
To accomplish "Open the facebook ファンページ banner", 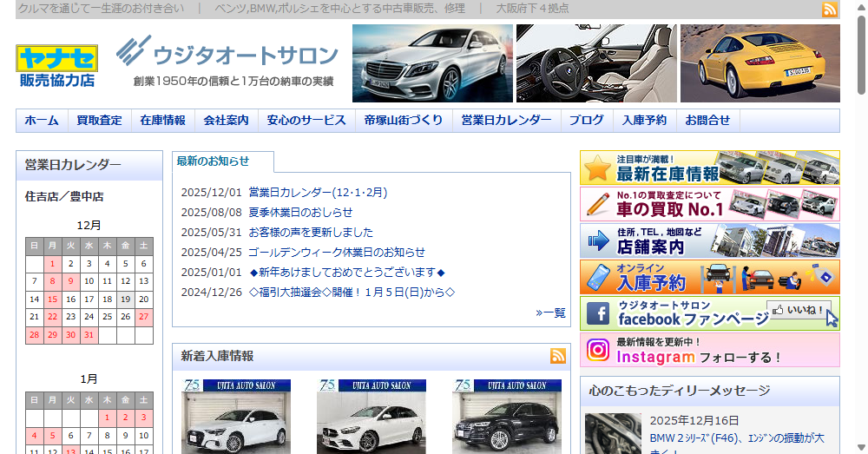I will point(709,314).
